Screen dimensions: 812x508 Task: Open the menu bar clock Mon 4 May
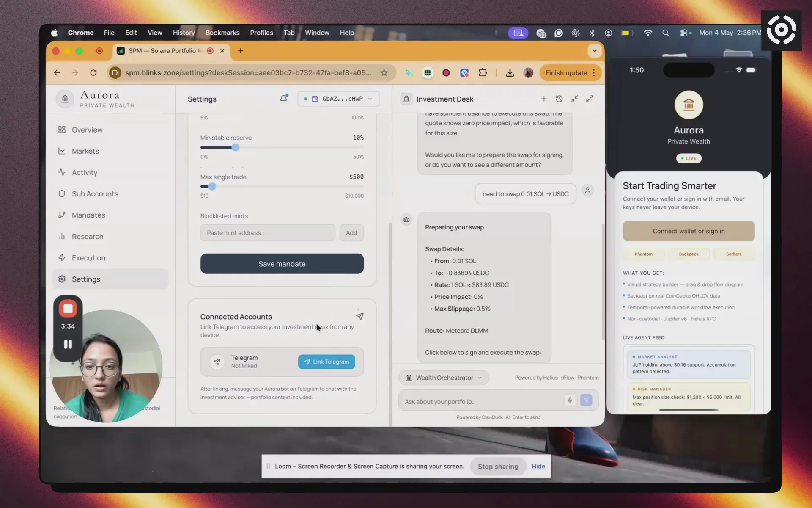[x=730, y=33]
